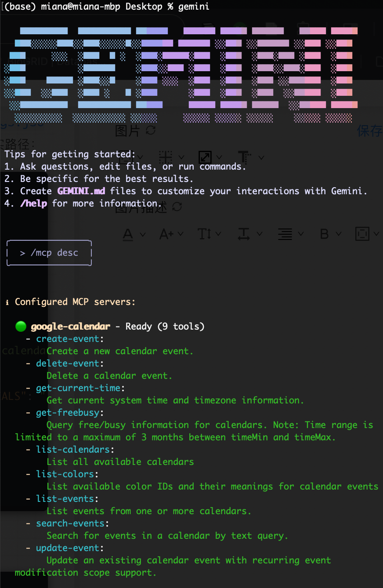The width and height of the screenshot is (383, 588).
Task: Click the google-calendar server name
Action: pyautogui.click(x=70, y=327)
